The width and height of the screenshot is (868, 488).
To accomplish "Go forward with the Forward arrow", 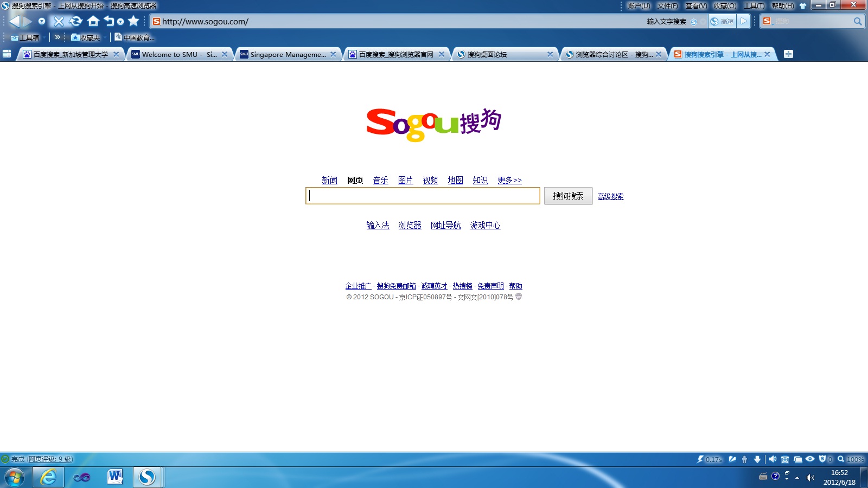I will coord(27,21).
